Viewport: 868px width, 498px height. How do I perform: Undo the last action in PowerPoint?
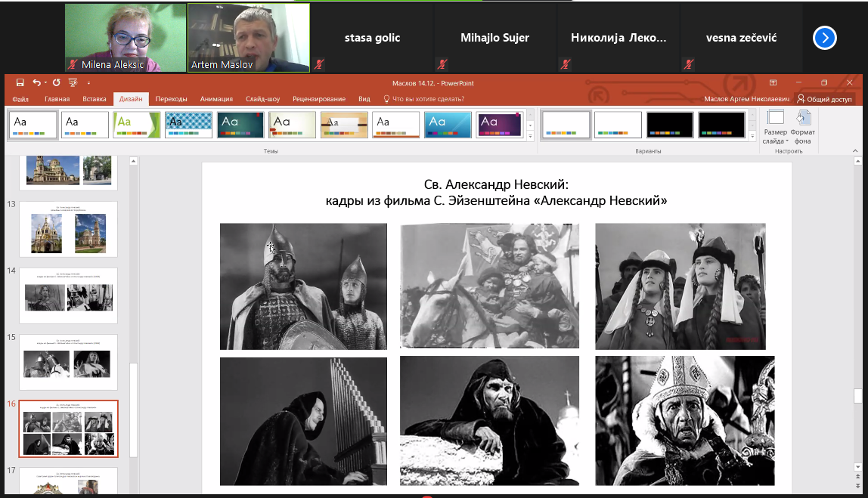click(x=36, y=83)
